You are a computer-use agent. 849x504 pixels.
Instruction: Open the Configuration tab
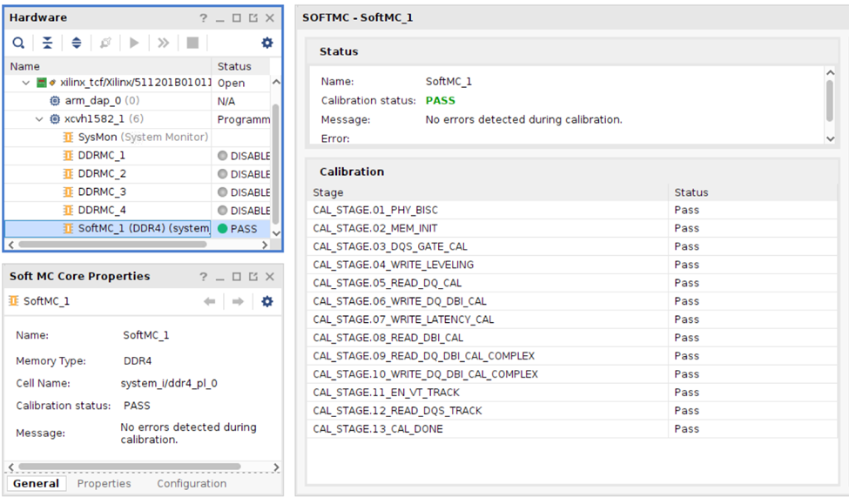click(x=192, y=483)
